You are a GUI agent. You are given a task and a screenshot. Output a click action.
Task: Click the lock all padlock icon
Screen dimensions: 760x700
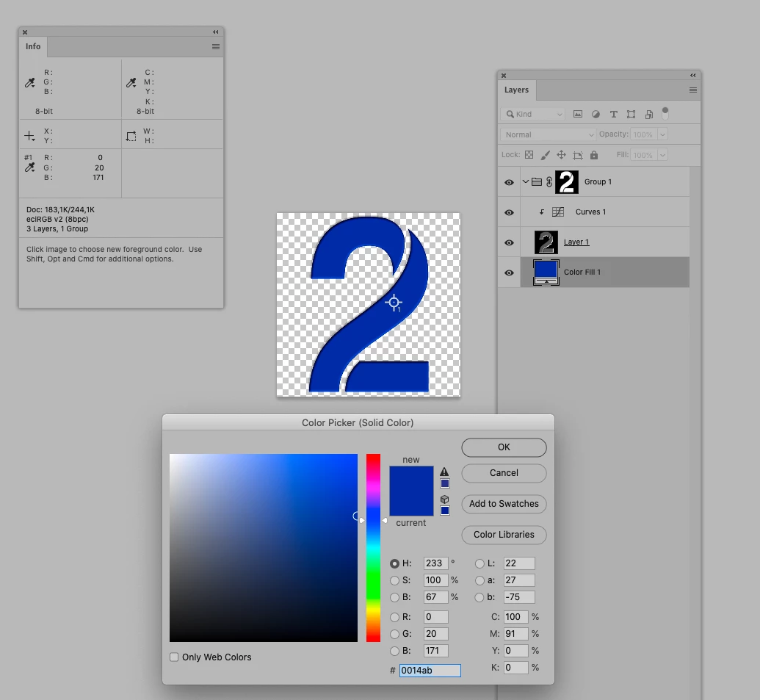(594, 155)
